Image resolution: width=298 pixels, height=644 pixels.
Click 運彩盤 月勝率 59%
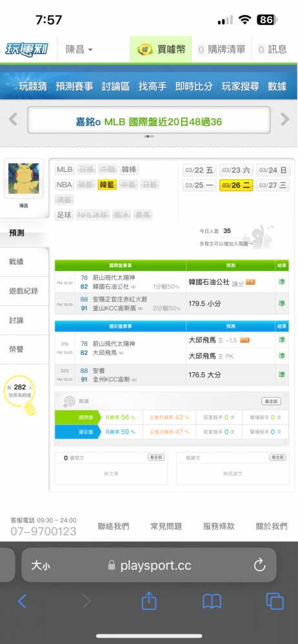[x=120, y=432]
